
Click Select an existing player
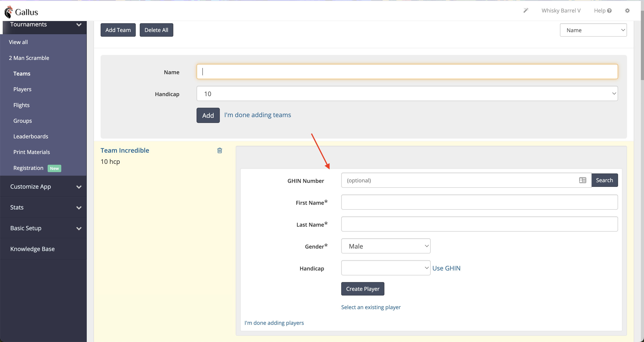pyautogui.click(x=371, y=307)
